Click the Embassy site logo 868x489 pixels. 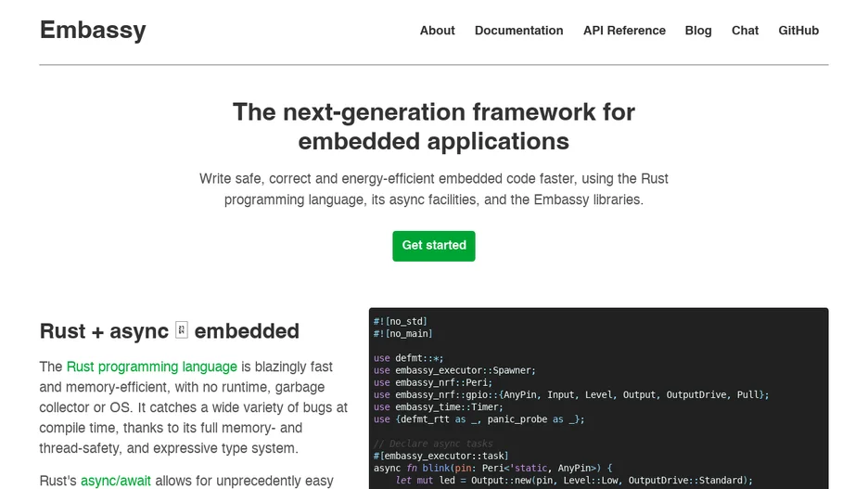(93, 31)
